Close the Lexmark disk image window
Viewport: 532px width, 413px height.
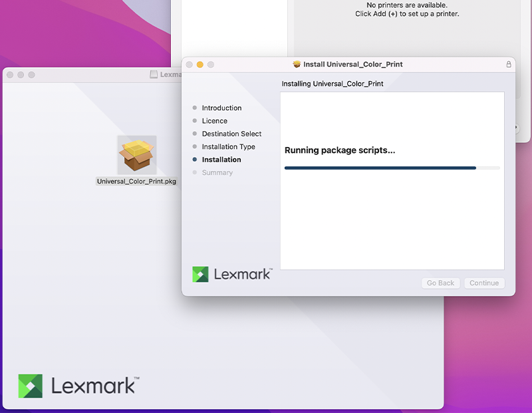click(x=10, y=74)
